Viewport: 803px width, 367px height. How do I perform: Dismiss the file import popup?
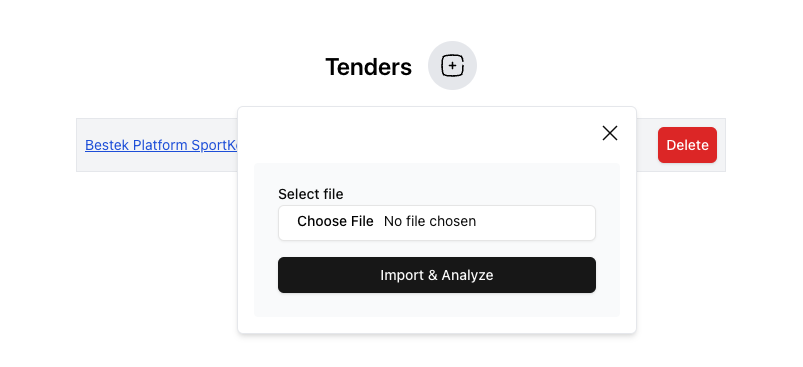[x=609, y=133]
